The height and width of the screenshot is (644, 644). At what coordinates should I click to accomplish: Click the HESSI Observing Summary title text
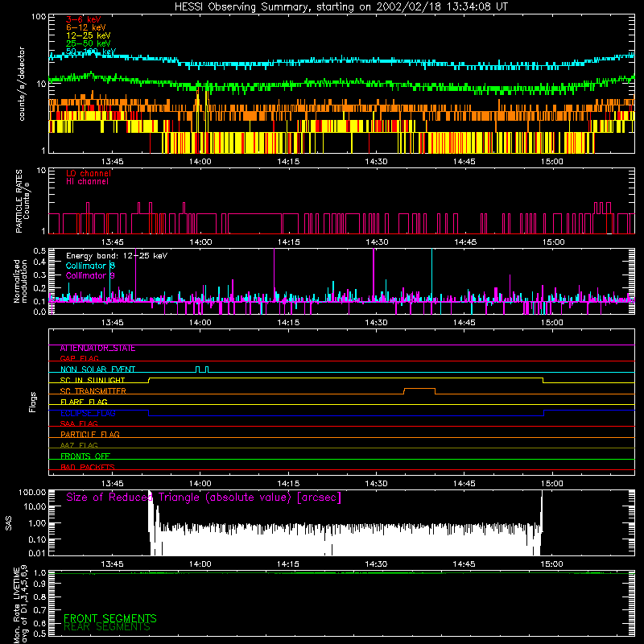(341, 6)
